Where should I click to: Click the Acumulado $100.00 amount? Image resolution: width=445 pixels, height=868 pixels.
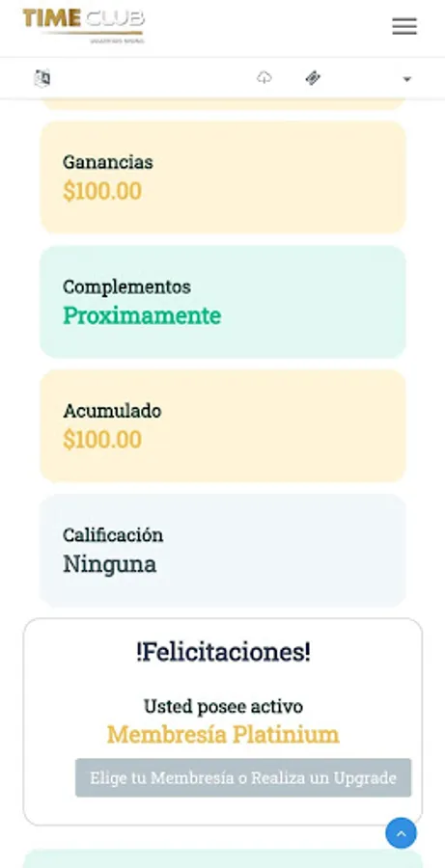click(102, 440)
